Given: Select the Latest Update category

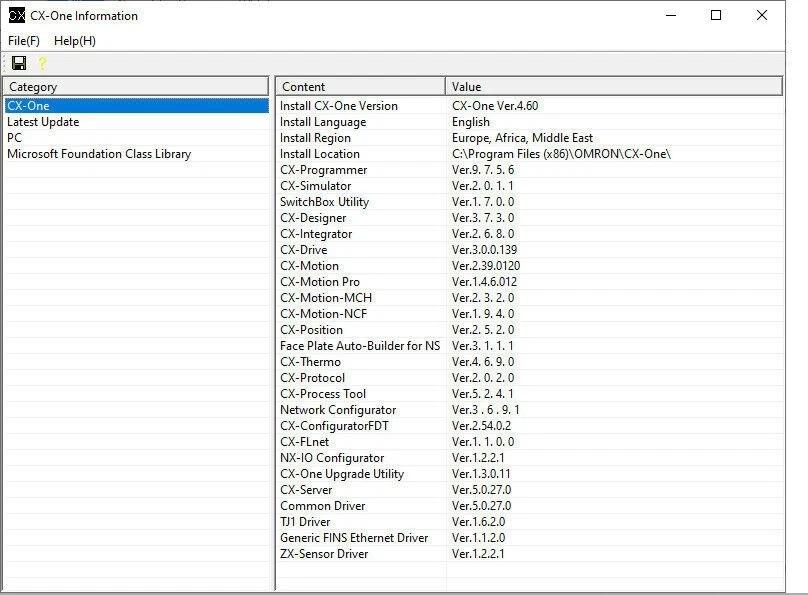Looking at the screenshot, I should click(x=43, y=122).
